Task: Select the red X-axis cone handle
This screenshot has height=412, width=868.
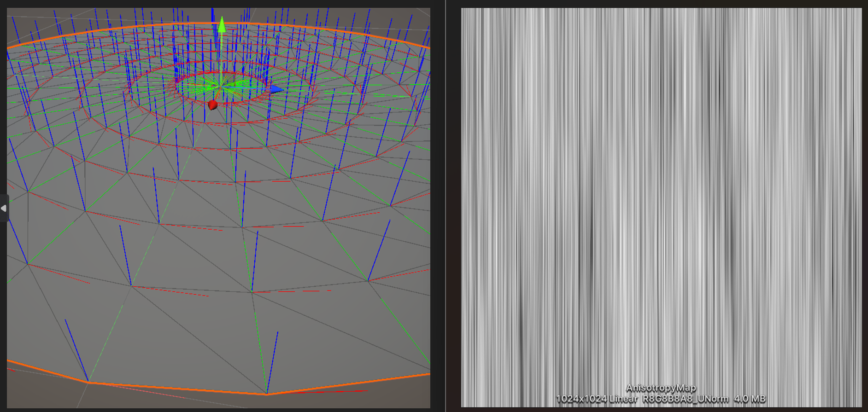Action: (212, 105)
